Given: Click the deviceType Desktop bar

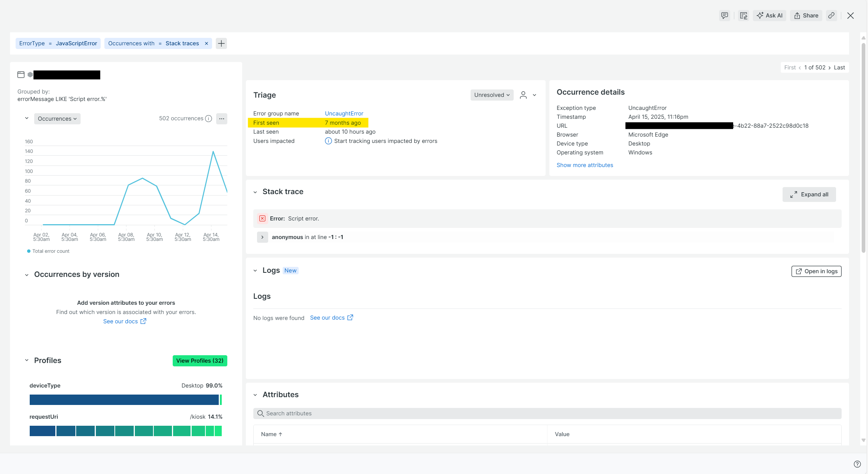Looking at the screenshot, I should [124, 400].
